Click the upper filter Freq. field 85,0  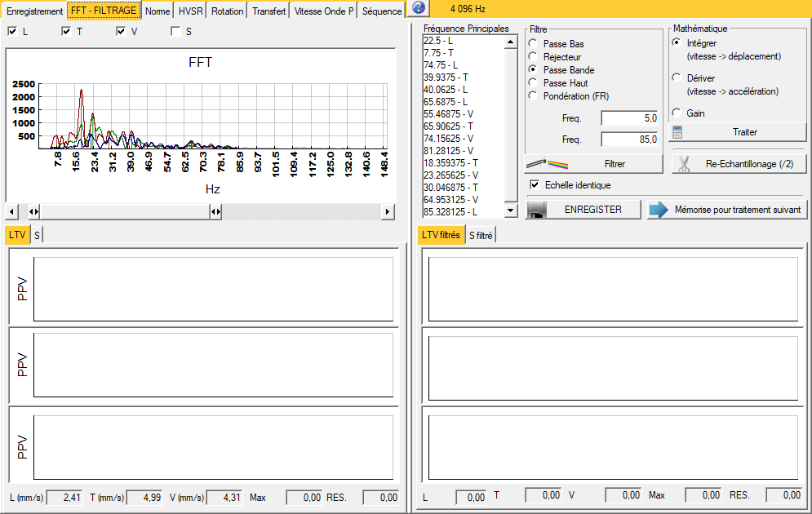(629, 140)
